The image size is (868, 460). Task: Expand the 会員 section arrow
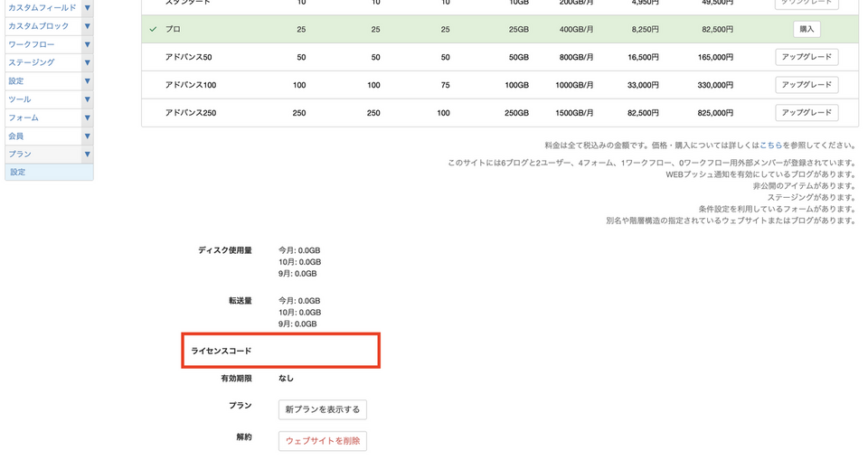click(87, 136)
